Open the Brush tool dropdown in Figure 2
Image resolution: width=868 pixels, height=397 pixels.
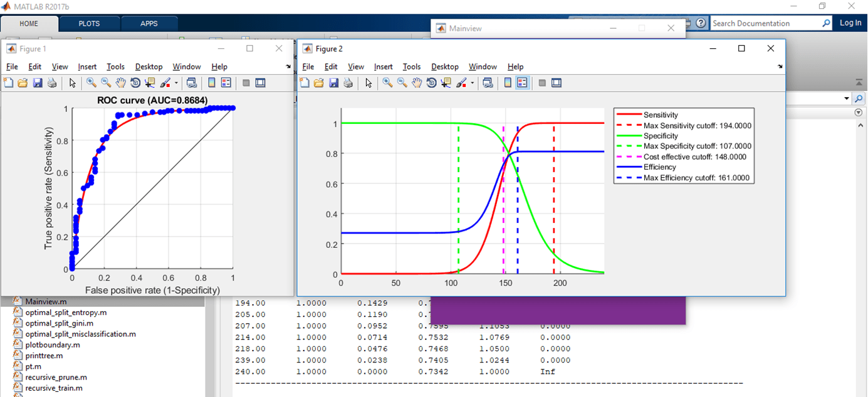pos(472,82)
